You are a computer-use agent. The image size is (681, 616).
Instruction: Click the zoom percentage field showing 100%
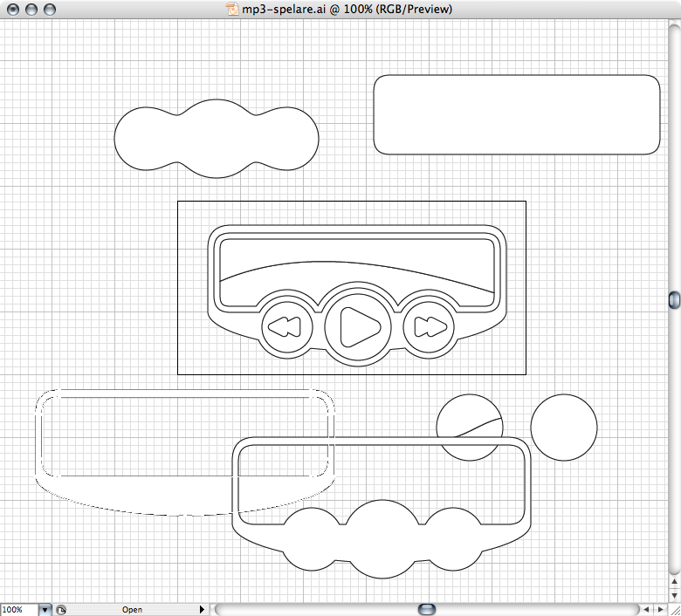[18, 609]
